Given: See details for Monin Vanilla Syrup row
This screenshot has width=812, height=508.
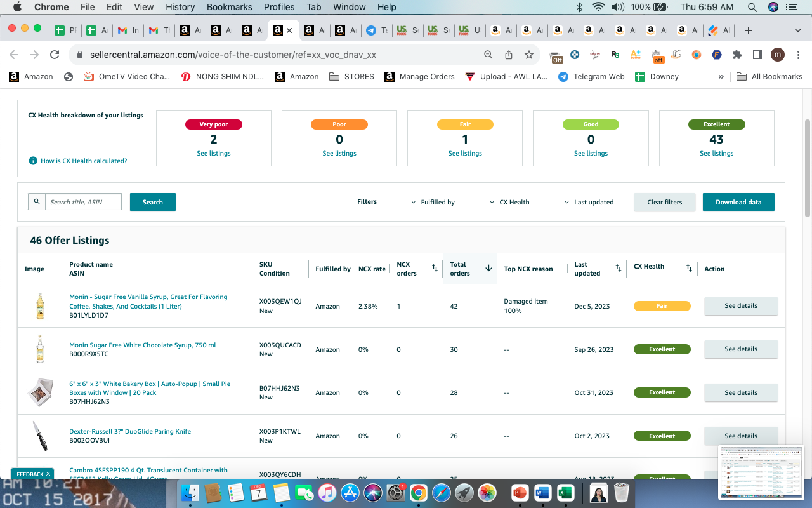Looking at the screenshot, I should (x=741, y=305).
